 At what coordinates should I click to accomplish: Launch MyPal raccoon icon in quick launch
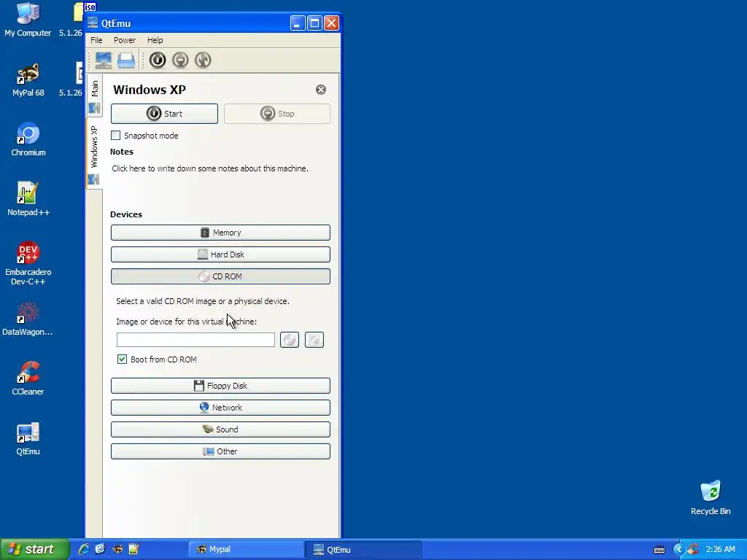click(117, 549)
